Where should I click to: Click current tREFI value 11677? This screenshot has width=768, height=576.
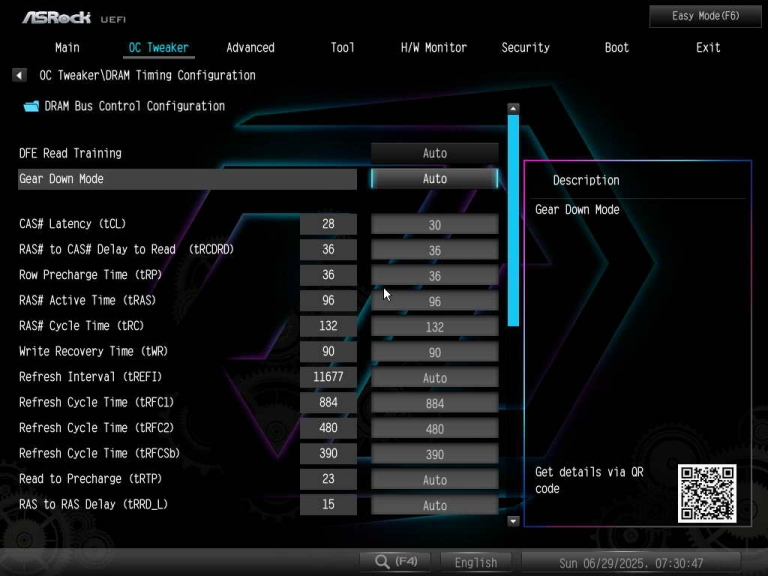pyautogui.click(x=328, y=377)
